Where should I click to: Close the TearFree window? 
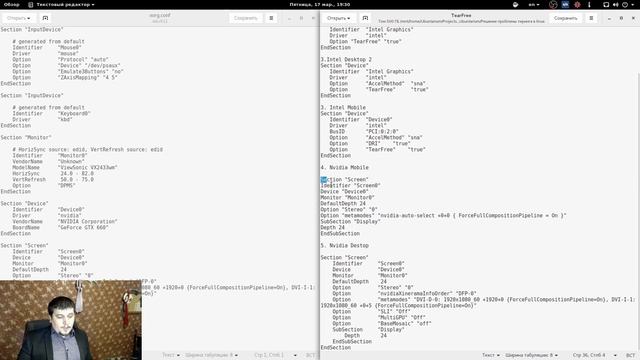[633, 18]
